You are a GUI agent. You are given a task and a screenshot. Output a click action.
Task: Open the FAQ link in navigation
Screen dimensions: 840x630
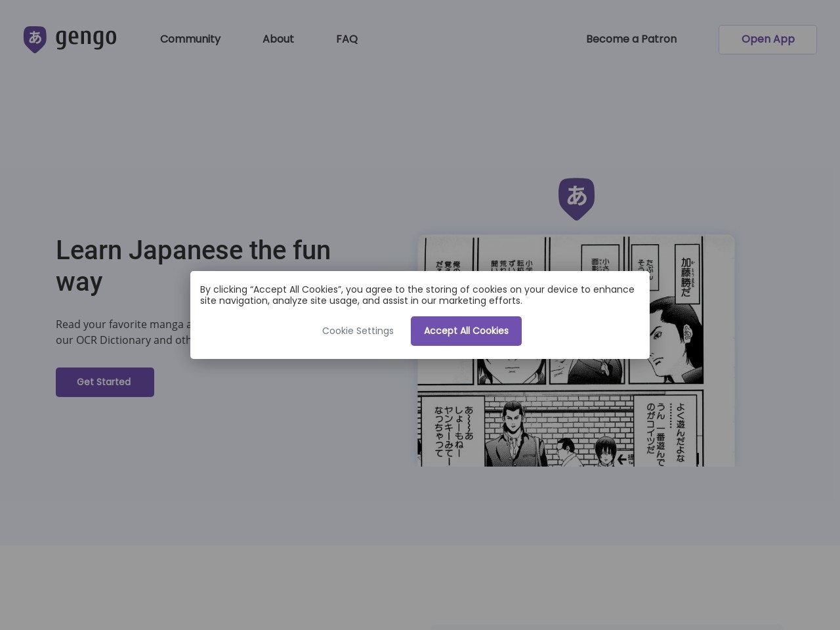(347, 39)
